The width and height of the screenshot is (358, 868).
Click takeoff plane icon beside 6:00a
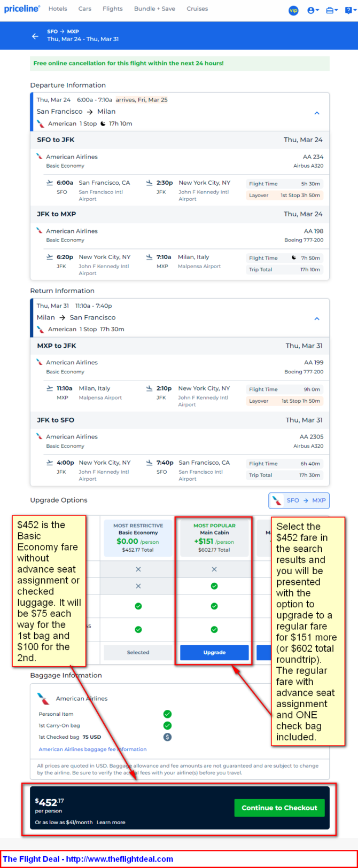(50, 183)
